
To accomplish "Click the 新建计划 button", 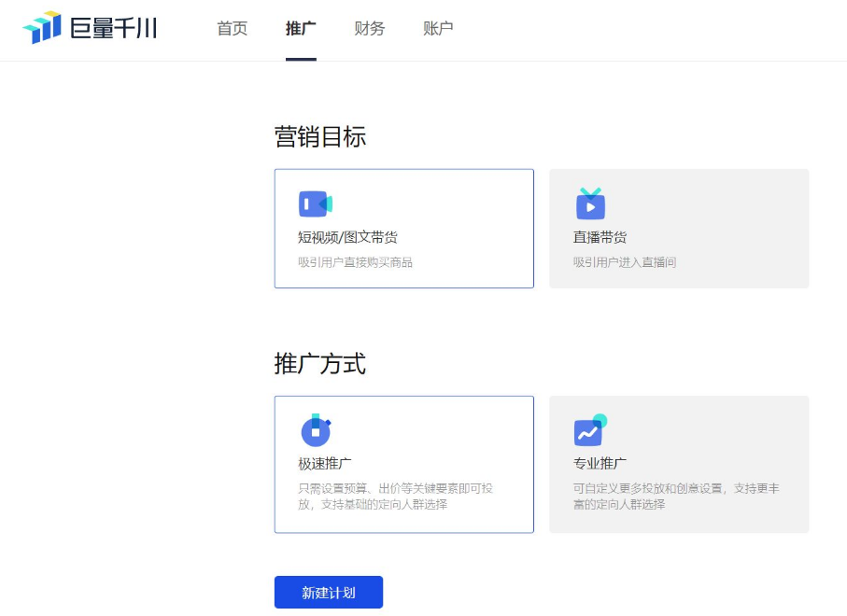I will pos(328,592).
